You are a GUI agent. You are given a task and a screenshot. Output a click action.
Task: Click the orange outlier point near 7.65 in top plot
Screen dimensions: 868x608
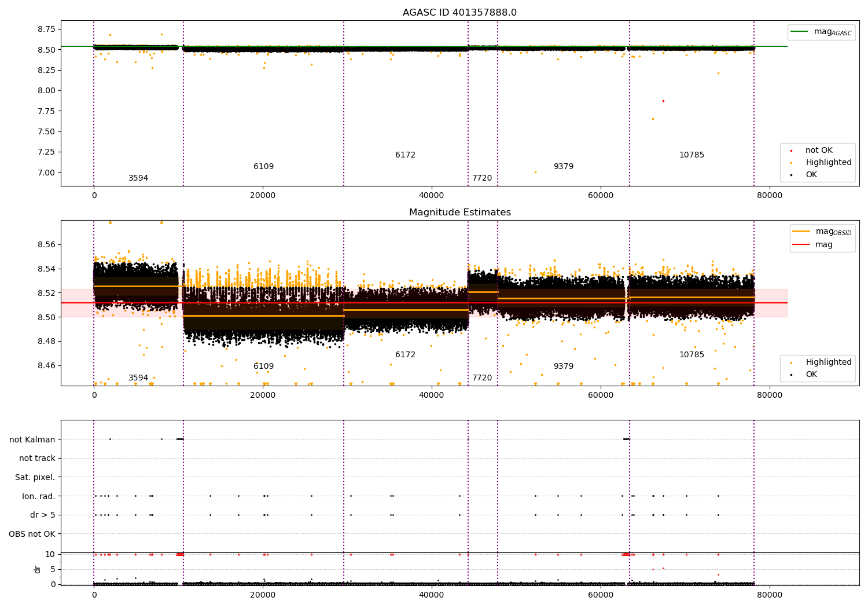pos(653,119)
